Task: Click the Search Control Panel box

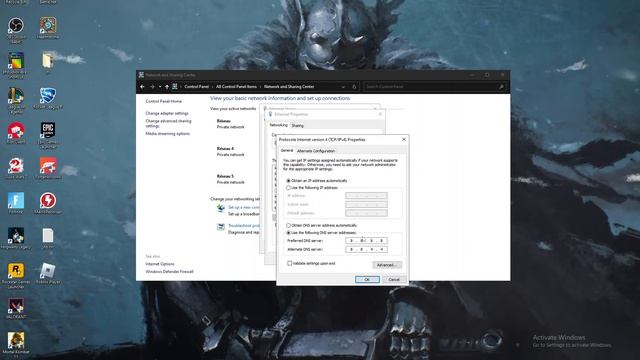Action: (435, 87)
